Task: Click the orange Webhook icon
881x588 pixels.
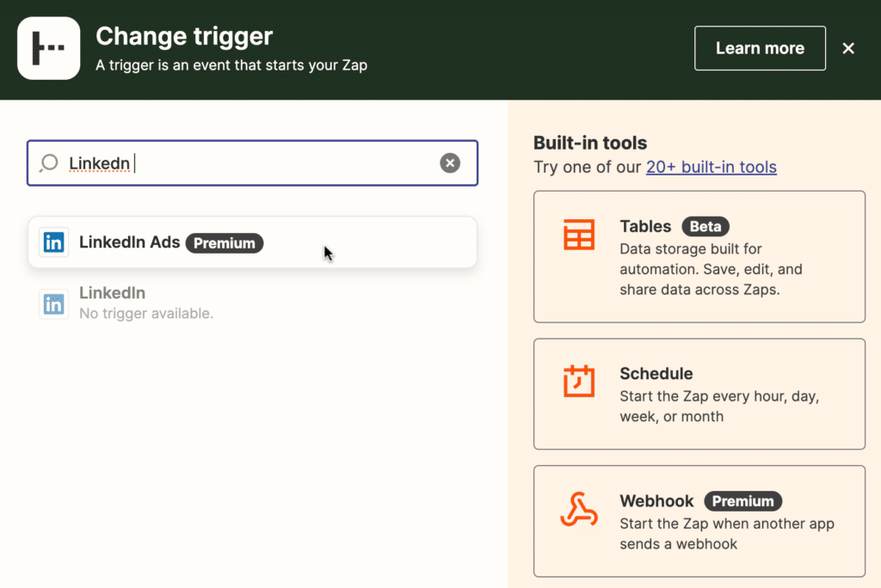Action: (579, 510)
